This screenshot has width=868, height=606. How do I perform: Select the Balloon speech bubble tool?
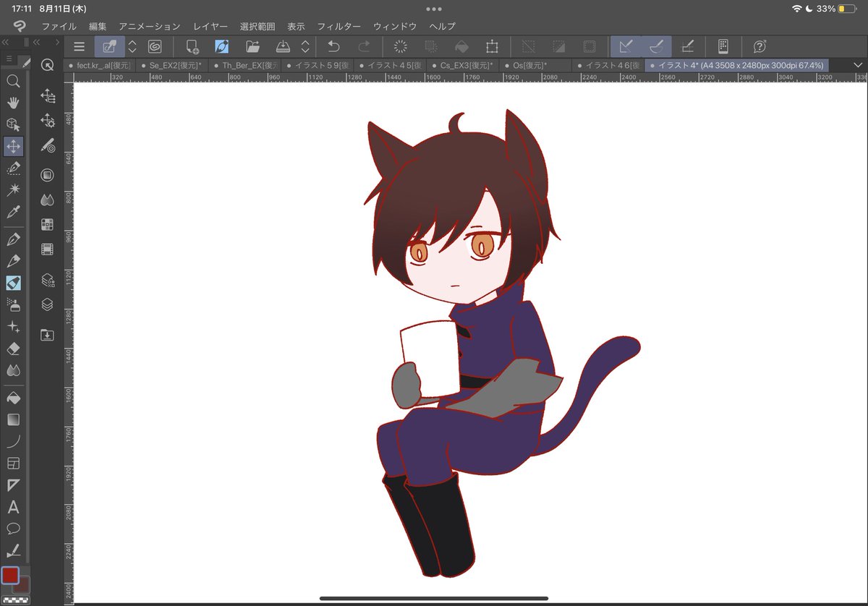click(13, 529)
